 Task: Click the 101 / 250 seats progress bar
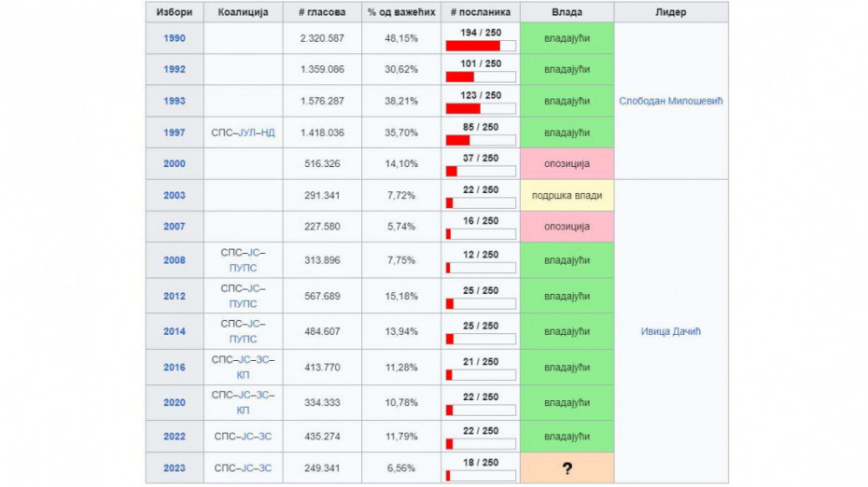tap(481, 77)
